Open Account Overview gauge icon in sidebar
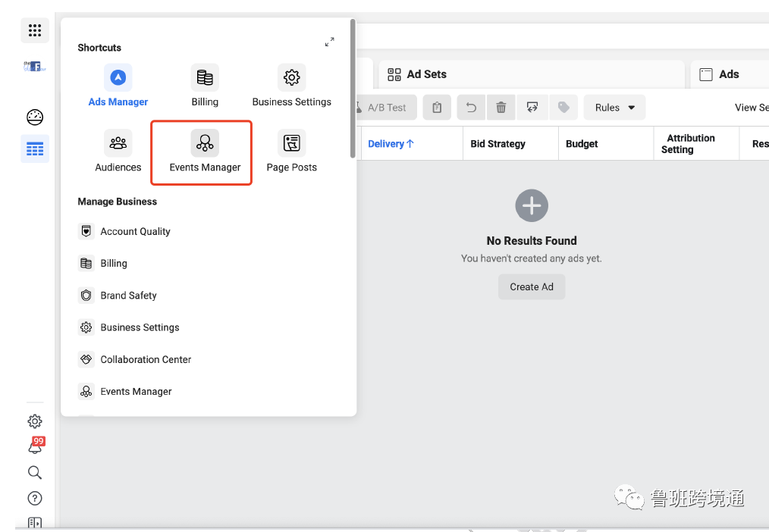Screen dimensions: 769x532 click(x=35, y=117)
